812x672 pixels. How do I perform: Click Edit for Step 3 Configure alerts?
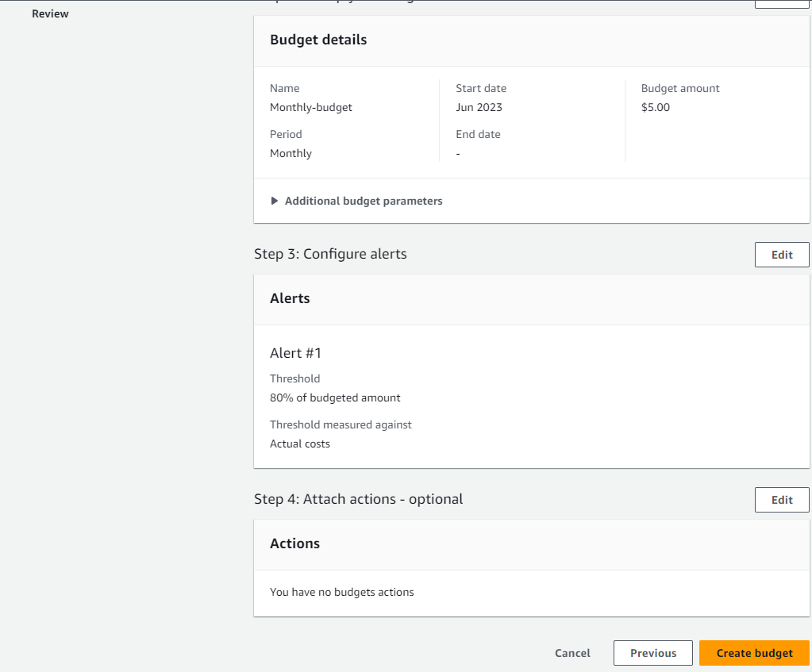782,255
